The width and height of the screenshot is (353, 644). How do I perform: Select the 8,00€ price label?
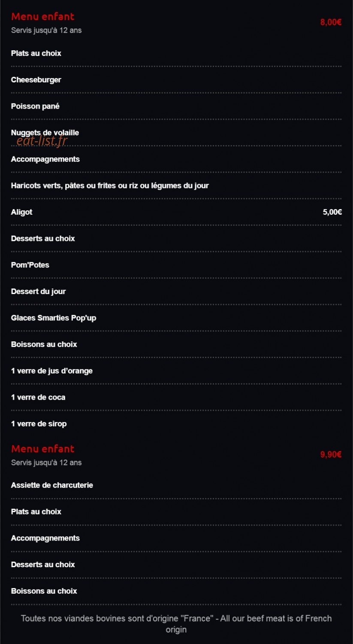[331, 22]
